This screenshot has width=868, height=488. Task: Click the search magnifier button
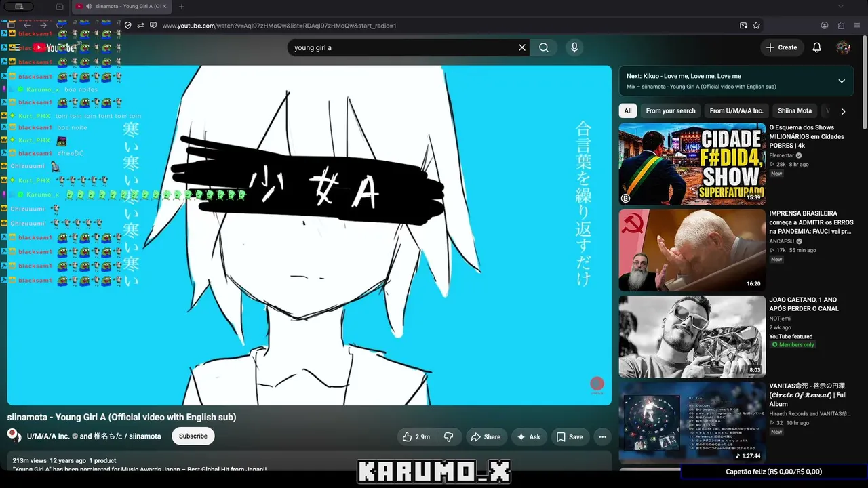coord(544,47)
